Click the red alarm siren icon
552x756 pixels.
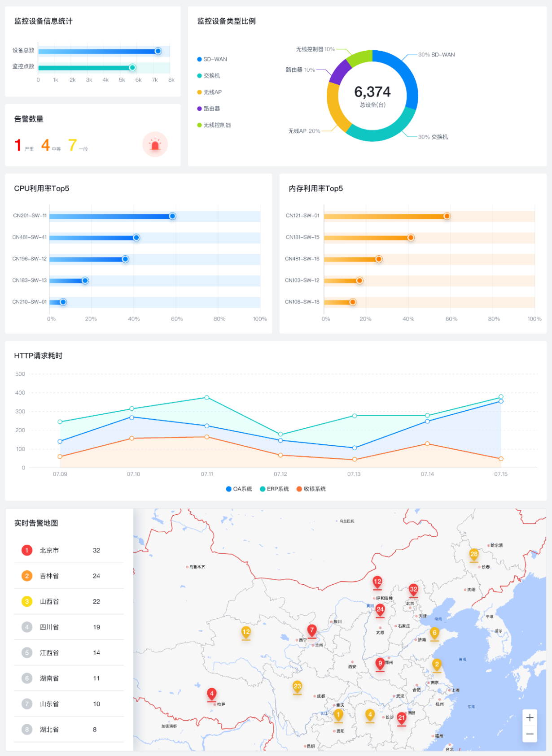(x=155, y=144)
